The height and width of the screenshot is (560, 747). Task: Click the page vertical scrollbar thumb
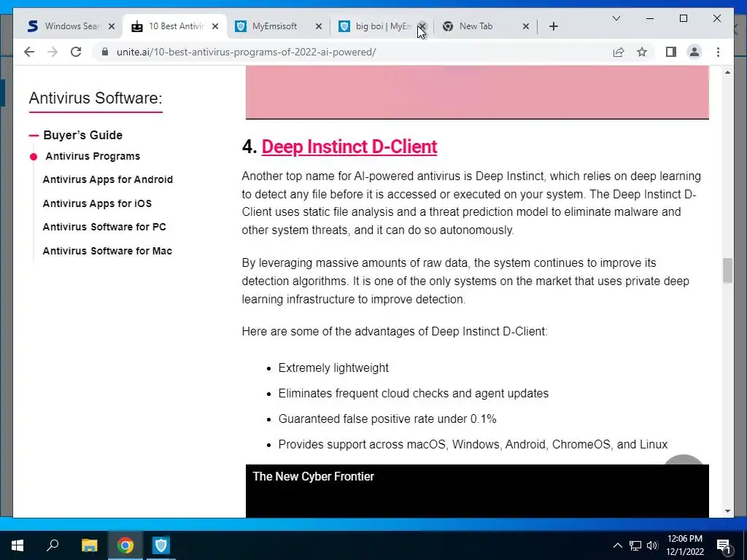pos(727,271)
